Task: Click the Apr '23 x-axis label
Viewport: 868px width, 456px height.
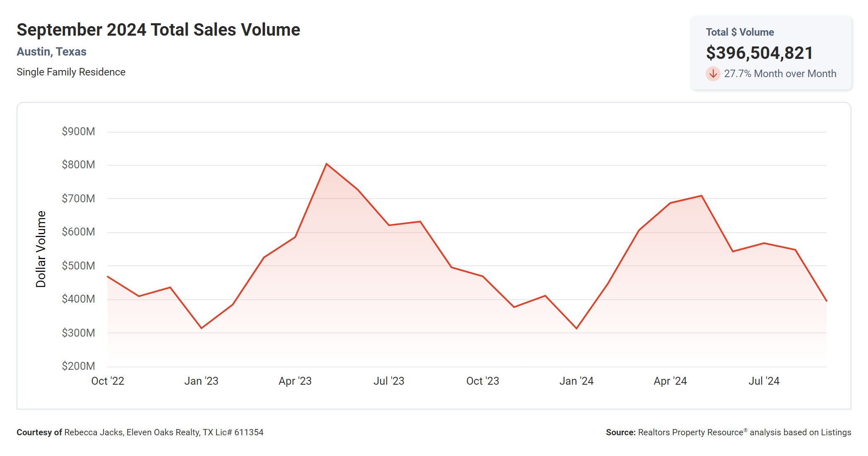Action: pos(295,381)
